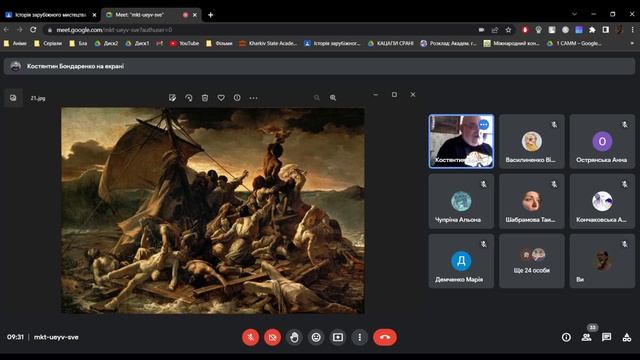Open the 1 САММ – Google bookmark
Screen dimensions: 640x360
coord(574,43)
